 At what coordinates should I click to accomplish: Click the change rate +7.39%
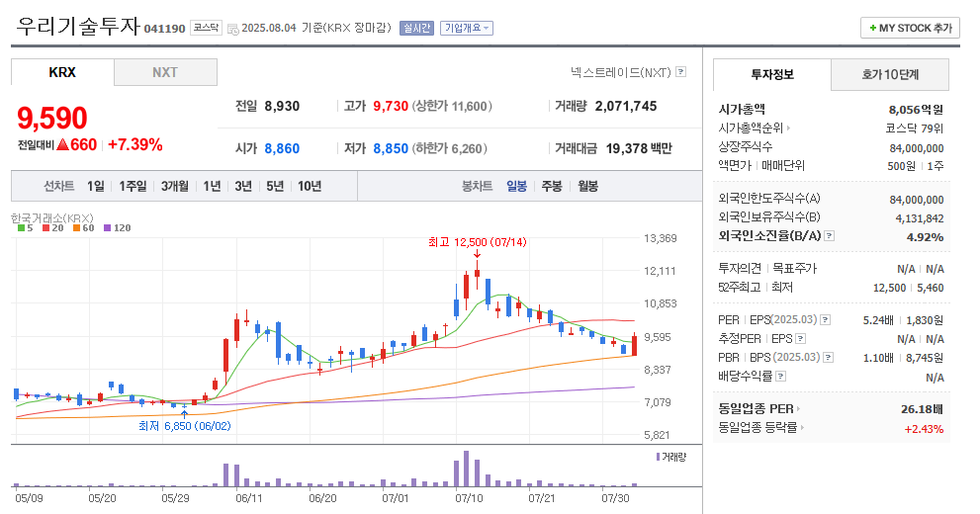click(x=135, y=145)
